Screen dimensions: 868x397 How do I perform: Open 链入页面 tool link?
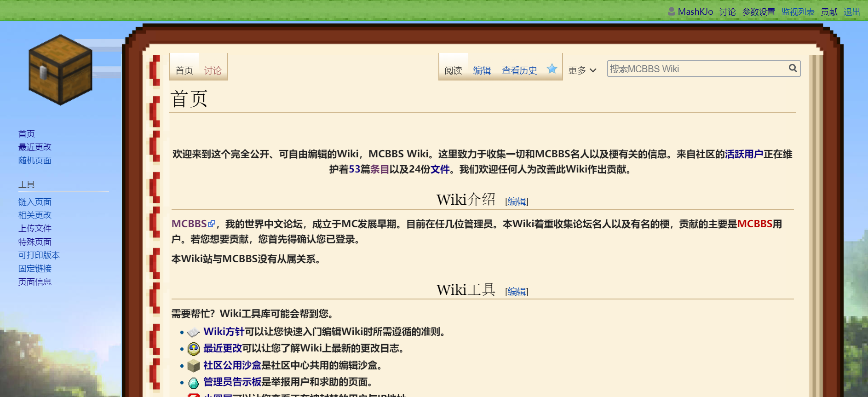pos(35,202)
